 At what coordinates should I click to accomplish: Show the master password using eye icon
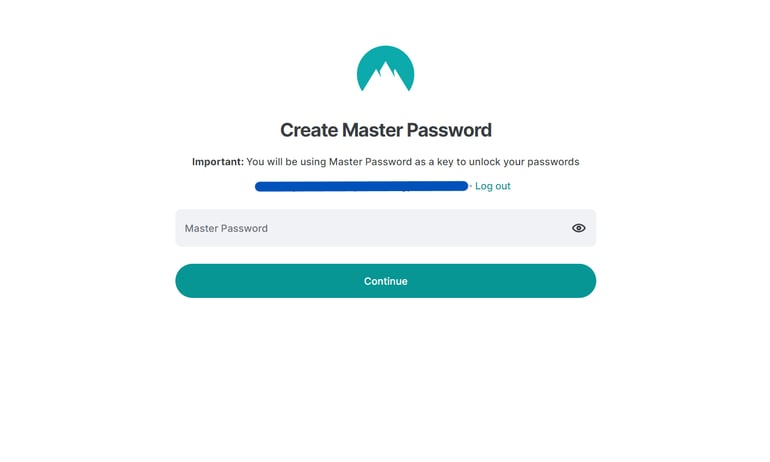578,228
